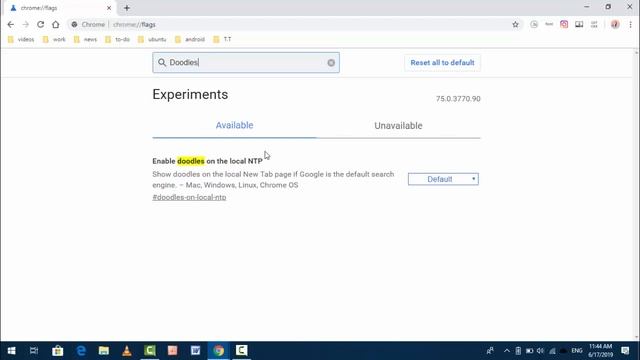Open the 'T.T' bookmark folder

(x=222, y=40)
